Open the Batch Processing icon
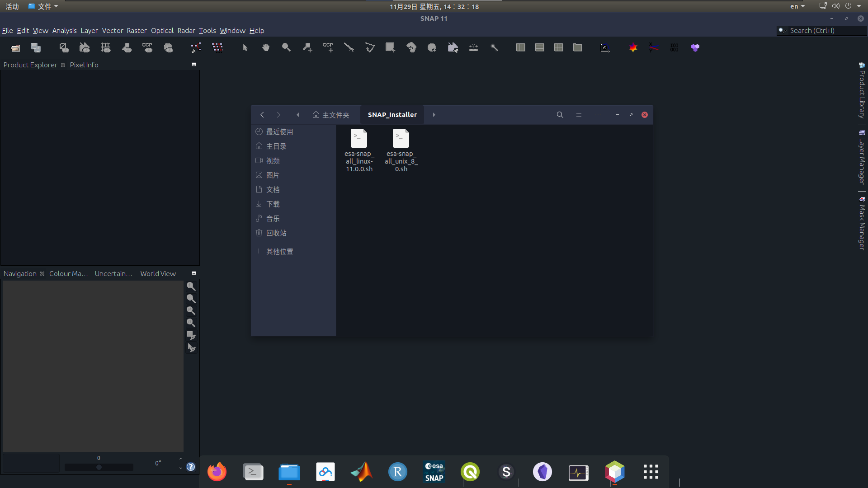The image size is (868, 488). (217, 48)
